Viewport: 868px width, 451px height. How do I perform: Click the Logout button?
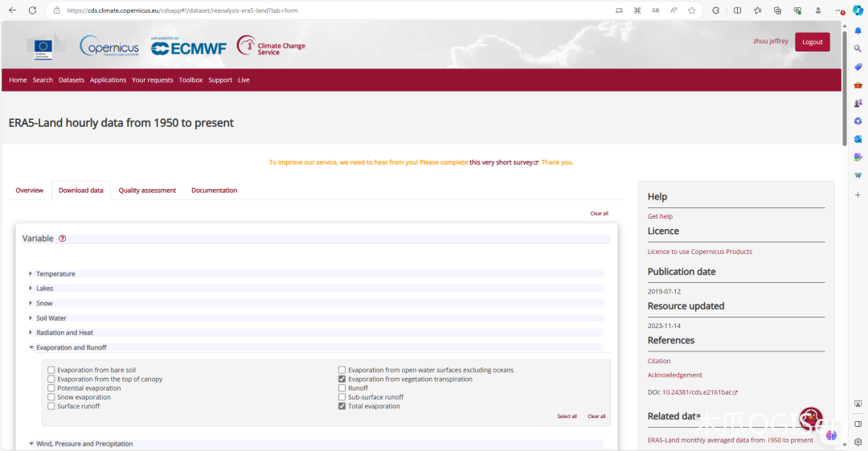pyautogui.click(x=812, y=42)
